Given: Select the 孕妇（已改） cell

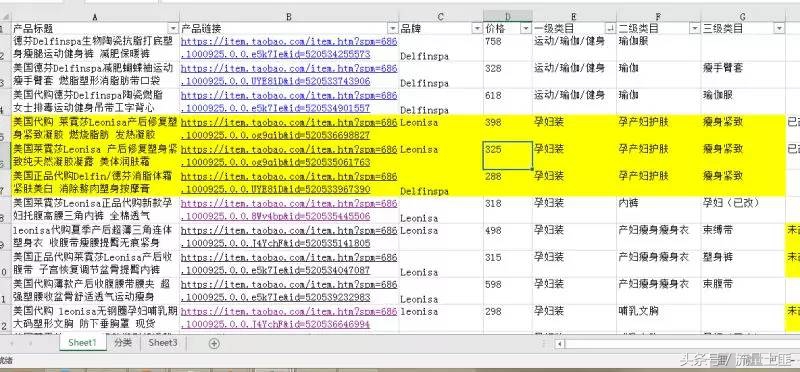Looking at the screenshot, I should click(x=743, y=210).
